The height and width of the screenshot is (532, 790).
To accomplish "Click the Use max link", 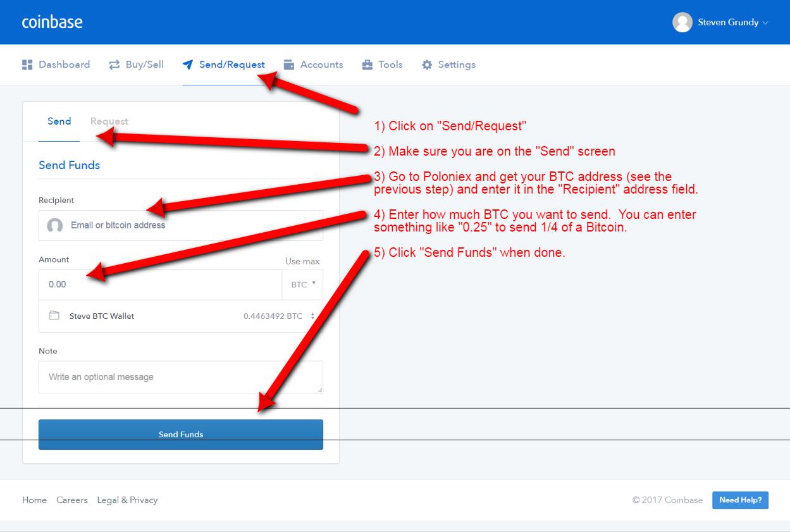I will 302,261.
